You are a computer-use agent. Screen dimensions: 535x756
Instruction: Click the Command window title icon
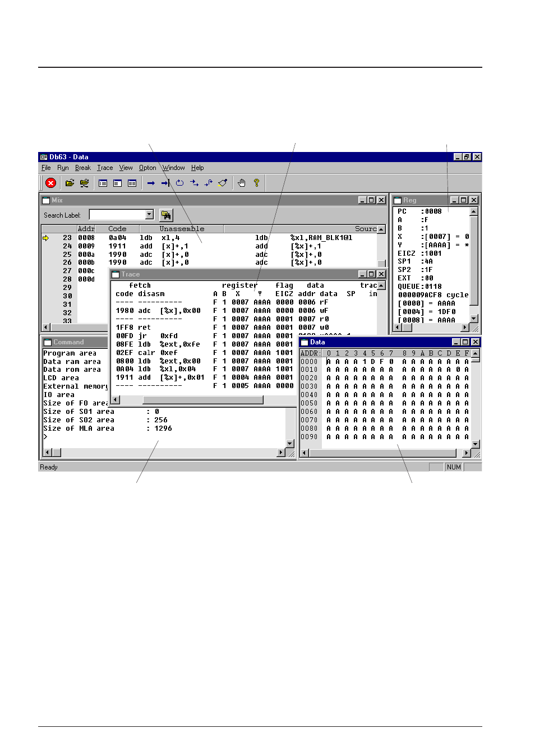(48, 342)
